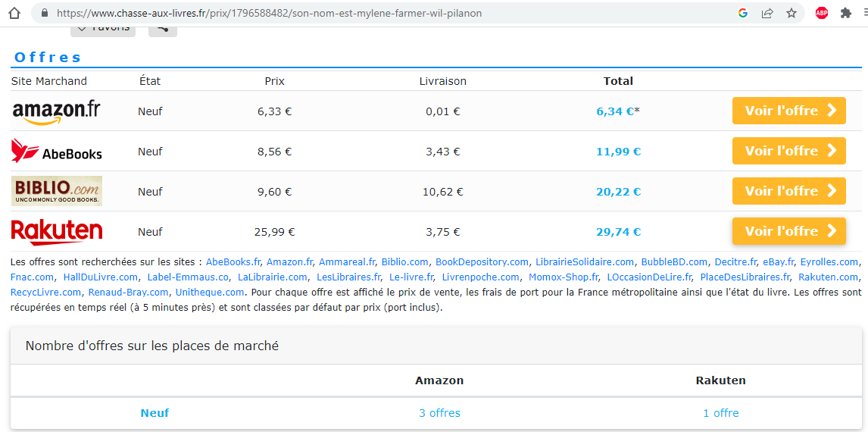Click the Neuf row label link
Screen dimensions: 868x432
155,413
